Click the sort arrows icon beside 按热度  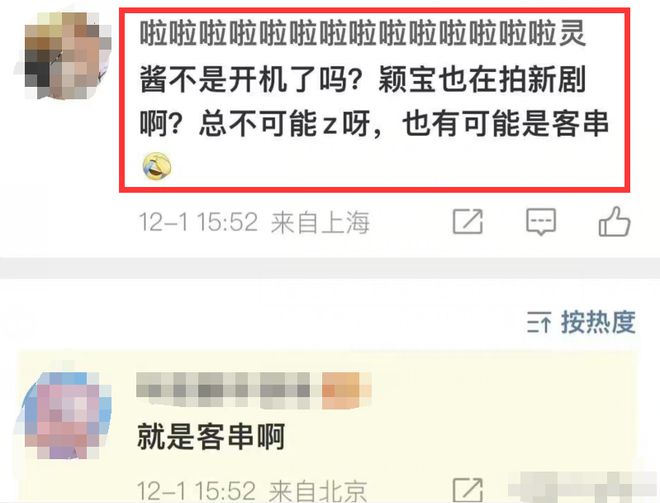[x=539, y=322]
